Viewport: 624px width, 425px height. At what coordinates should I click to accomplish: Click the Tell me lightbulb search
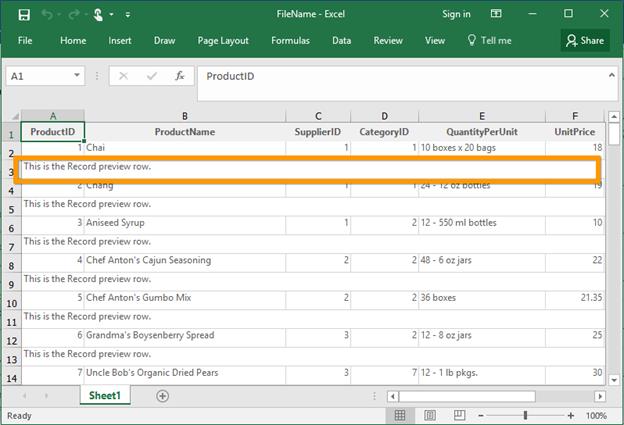(489, 41)
